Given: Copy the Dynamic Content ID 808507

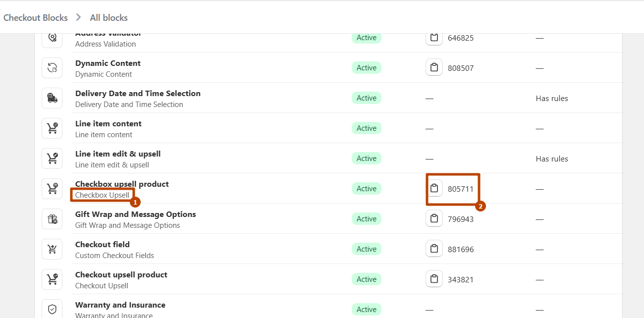Looking at the screenshot, I should click(x=434, y=68).
